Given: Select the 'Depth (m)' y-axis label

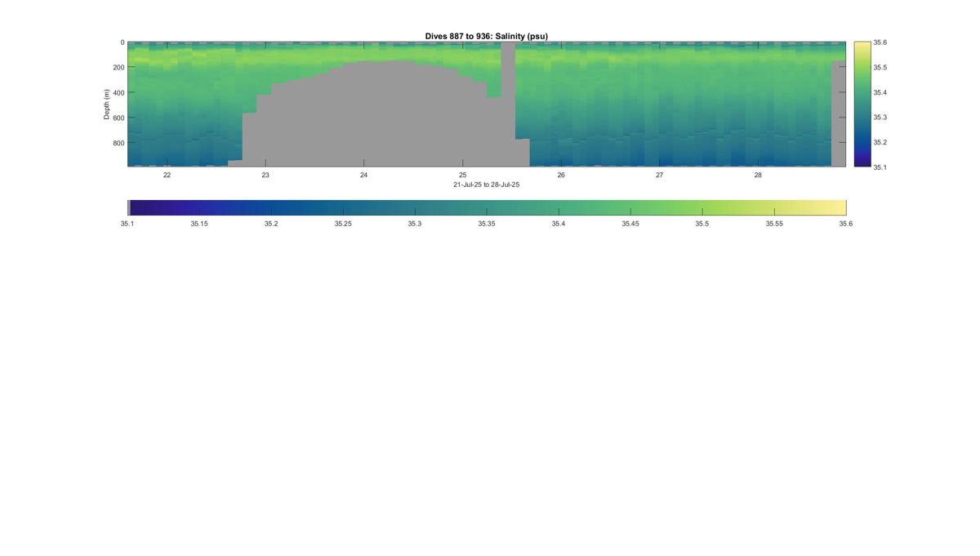Looking at the screenshot, I should (107, 105).
